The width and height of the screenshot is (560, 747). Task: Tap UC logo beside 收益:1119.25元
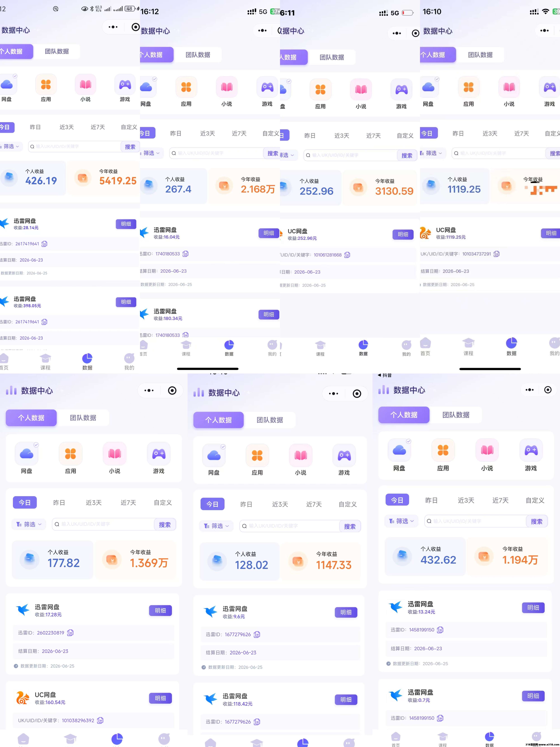click(425, 233)
